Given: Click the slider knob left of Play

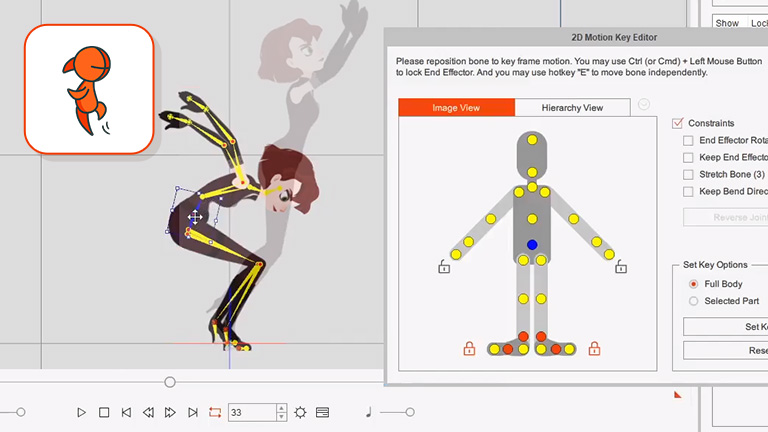Looking at the screenshot, I should tap(21, 412).
